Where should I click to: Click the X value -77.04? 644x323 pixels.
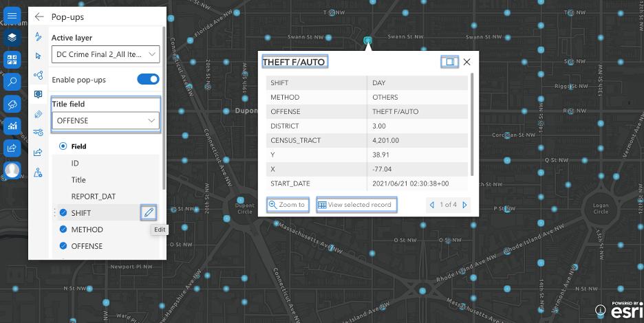(x=382, y=169)
